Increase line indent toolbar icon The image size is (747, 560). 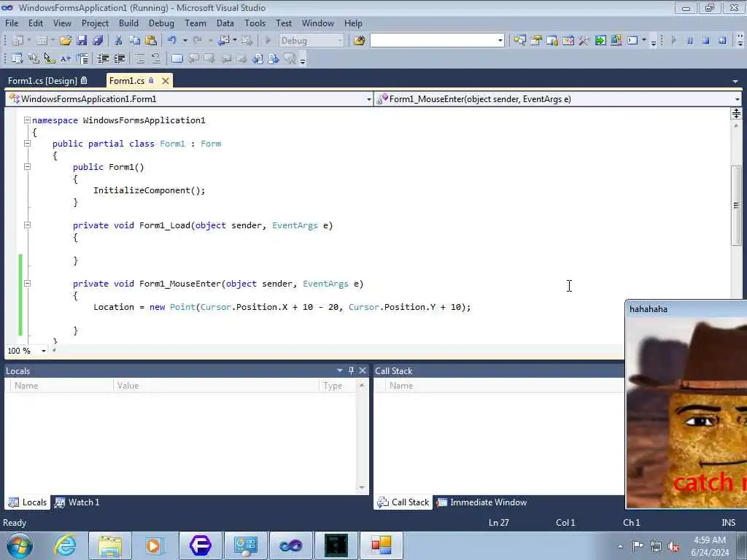(119, 58)
